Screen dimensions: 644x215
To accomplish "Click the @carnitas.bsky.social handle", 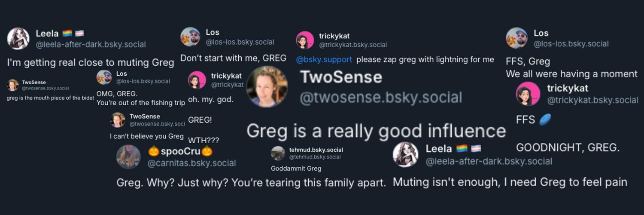I will pyautogui.click(x=191, y=163).
